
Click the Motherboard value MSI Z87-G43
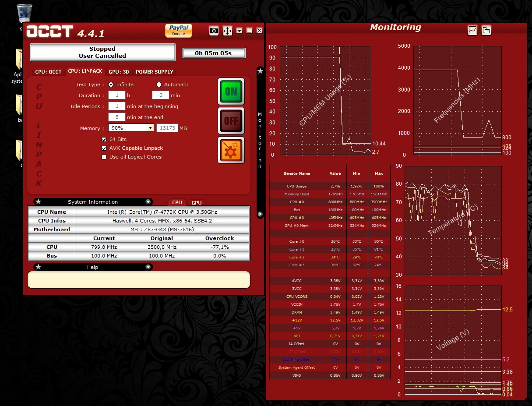162,229
